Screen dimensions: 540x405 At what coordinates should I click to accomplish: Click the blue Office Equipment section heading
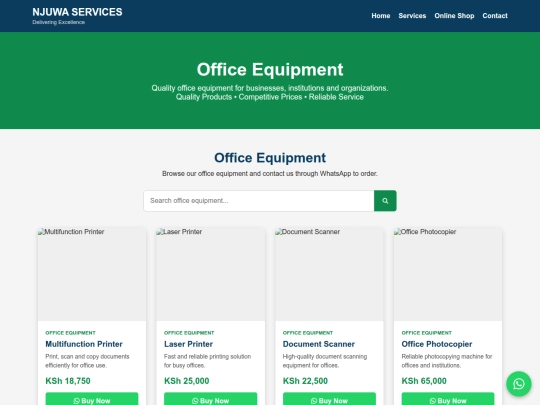(270, 158)
